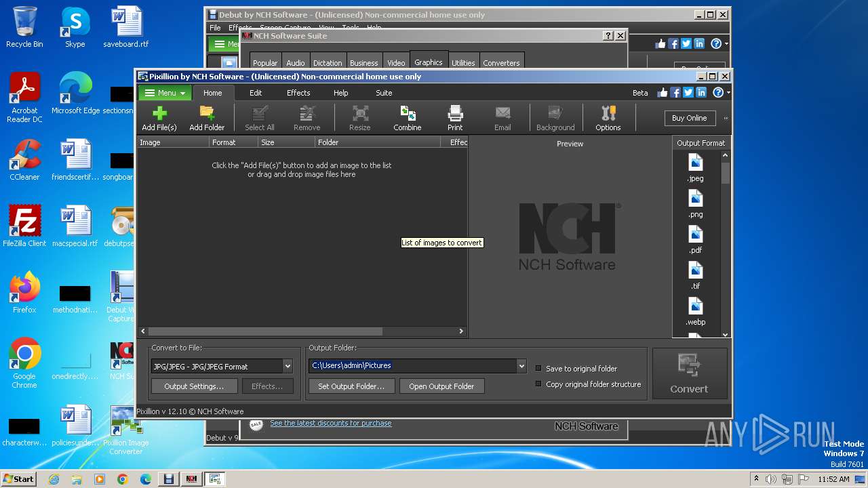Switch to the Edit tab

(256, 93)
